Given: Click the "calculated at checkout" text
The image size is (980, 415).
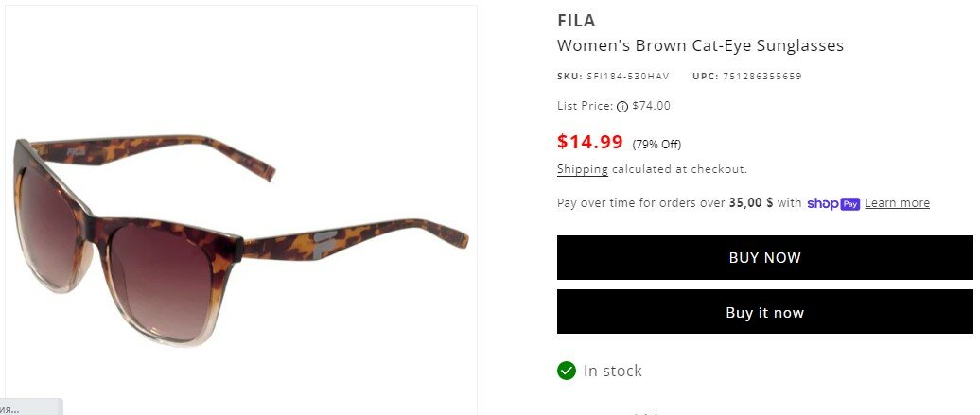Looking at the screenshot, I should click(x=679, y=170).
